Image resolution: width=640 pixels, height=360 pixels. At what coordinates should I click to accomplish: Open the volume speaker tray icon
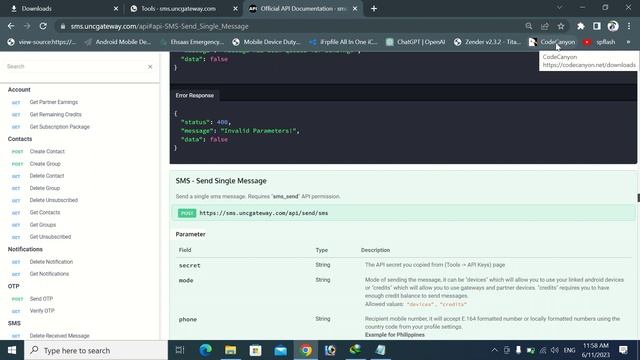pyautogui.click(x=555, y=350)
